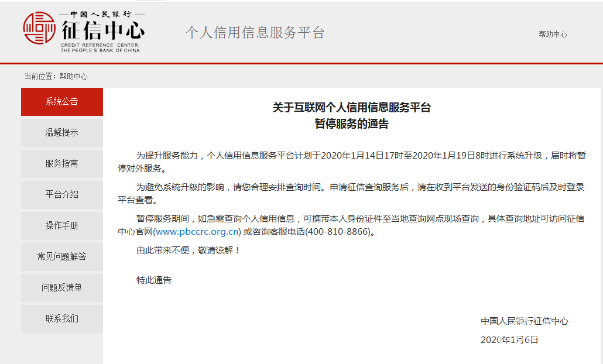Screen dimensions: 603x364
Task: Click the date 2020年1月6日
Action: 509,340
